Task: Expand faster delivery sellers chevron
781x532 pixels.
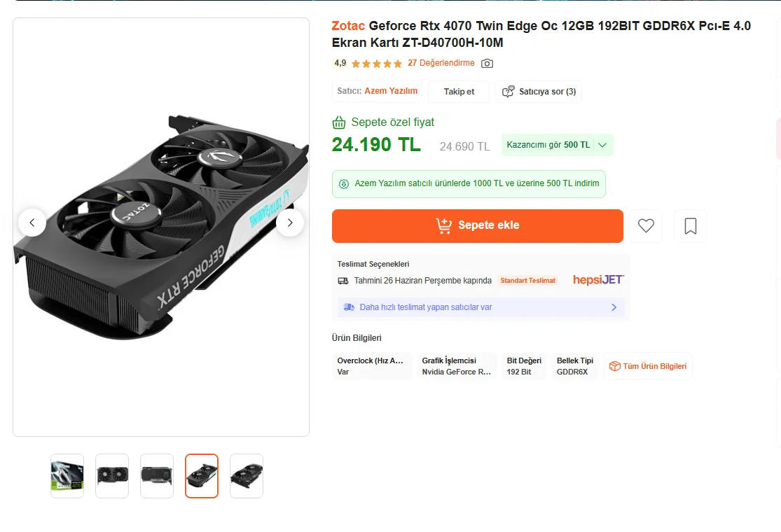Action: click(x=614, y=307)
